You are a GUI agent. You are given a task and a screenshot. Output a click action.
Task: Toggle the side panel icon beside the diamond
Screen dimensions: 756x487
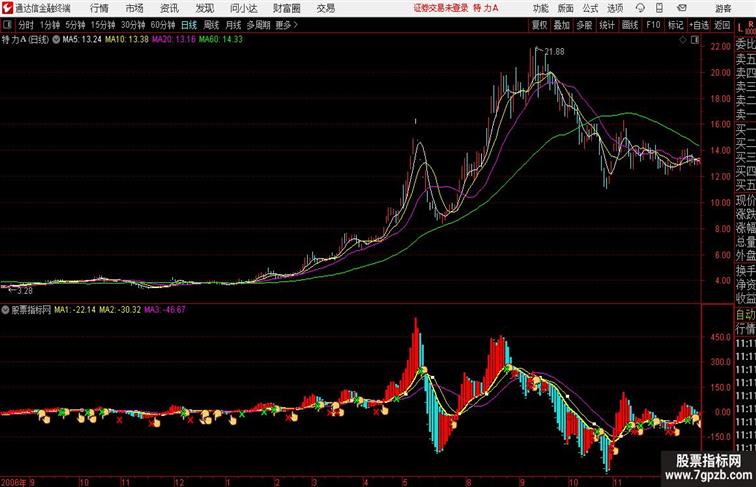pos(695,40)
